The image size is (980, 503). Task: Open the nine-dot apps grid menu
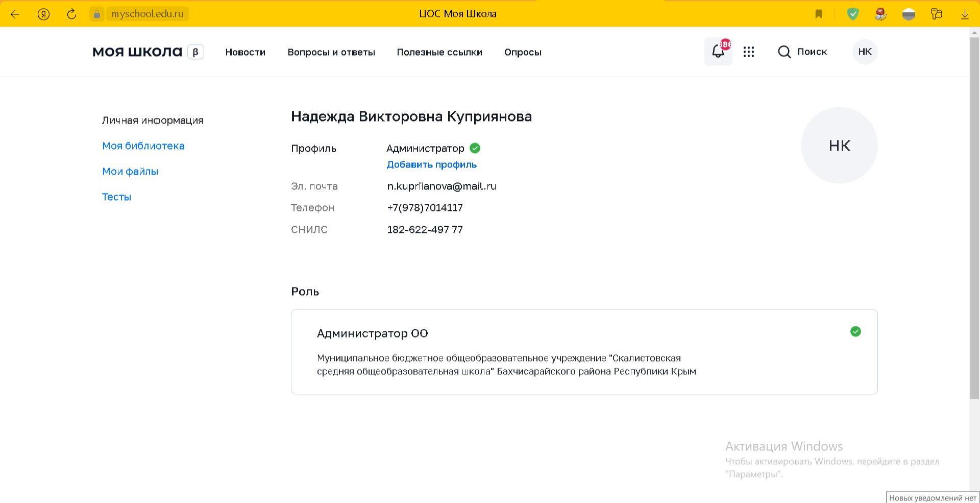pyautogui.click(x=748, y=52)
